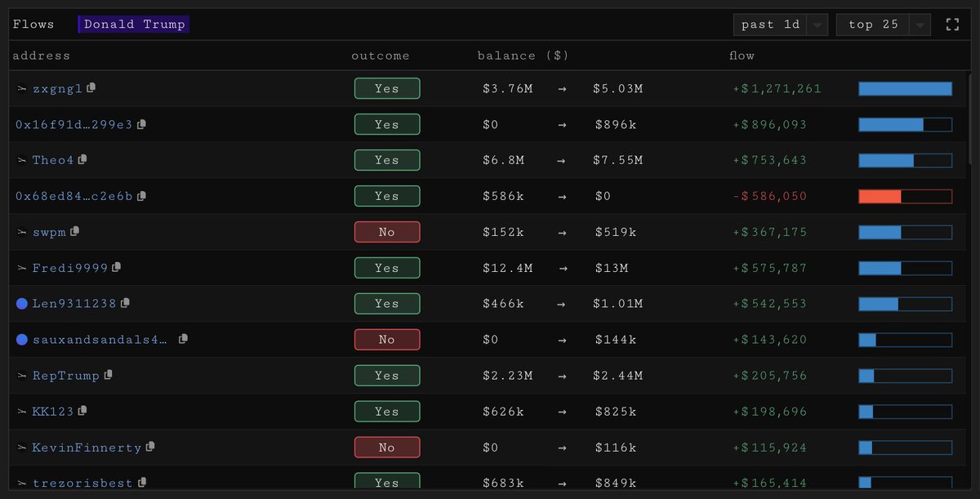Click the arrow marker before Theo4

coord(21,160)
